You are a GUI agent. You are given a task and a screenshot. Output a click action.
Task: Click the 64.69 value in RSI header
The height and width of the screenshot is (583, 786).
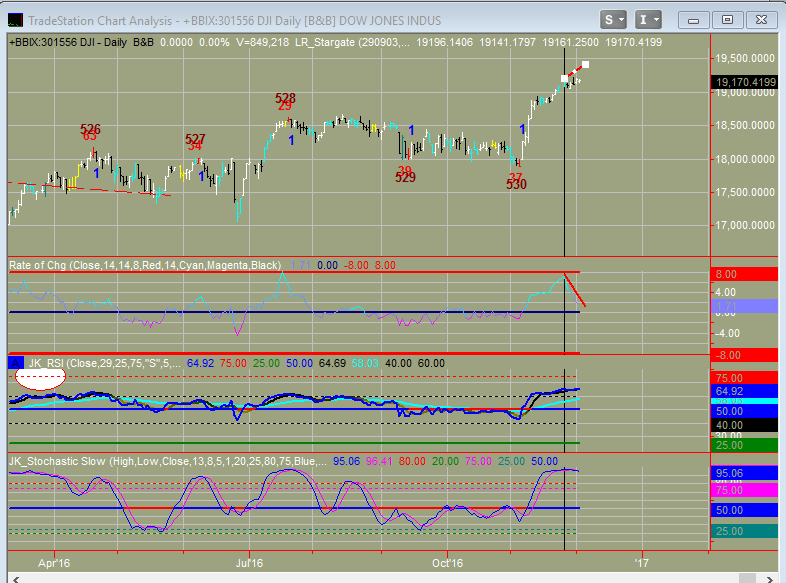(332, 363)
